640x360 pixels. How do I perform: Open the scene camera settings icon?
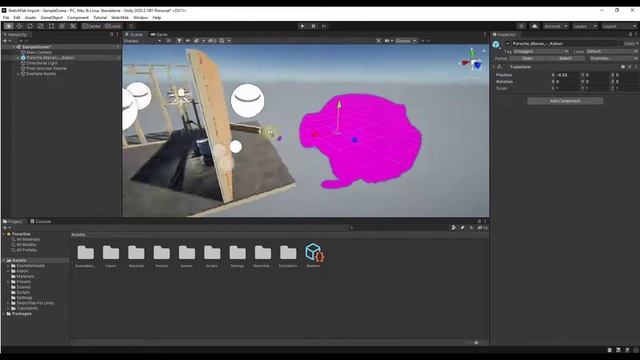(388, 41)
